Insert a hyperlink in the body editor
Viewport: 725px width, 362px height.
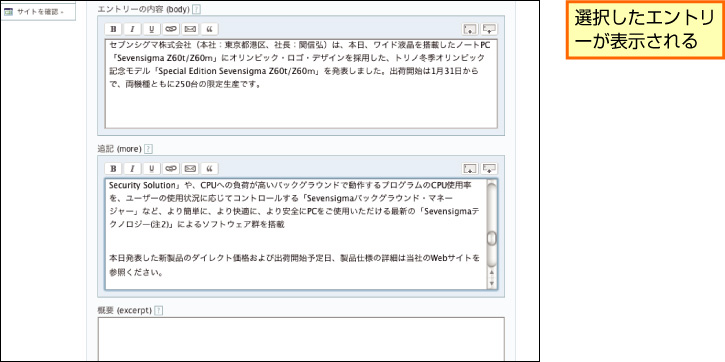(171, 29)
